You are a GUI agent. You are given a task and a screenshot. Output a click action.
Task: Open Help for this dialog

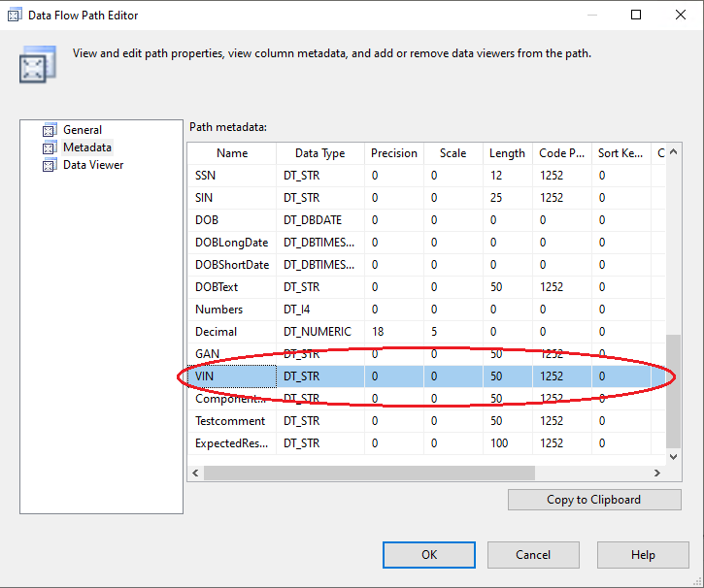click(x=642, y=555)
